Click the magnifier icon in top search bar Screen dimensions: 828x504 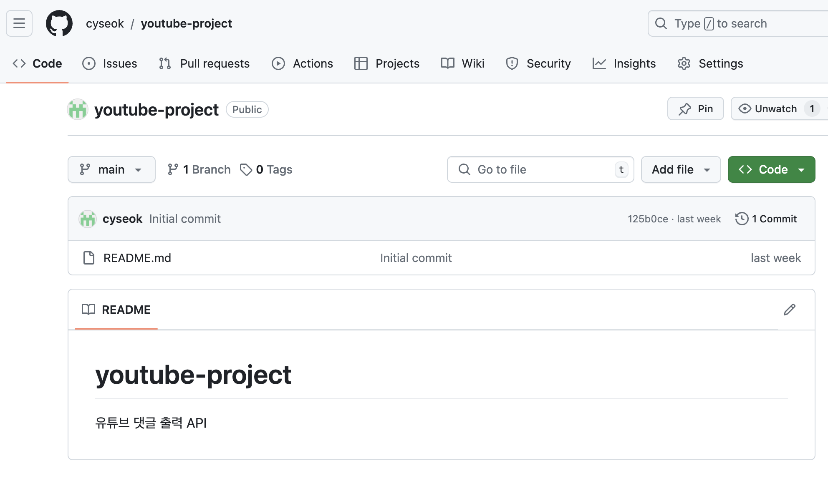point(661,23)
